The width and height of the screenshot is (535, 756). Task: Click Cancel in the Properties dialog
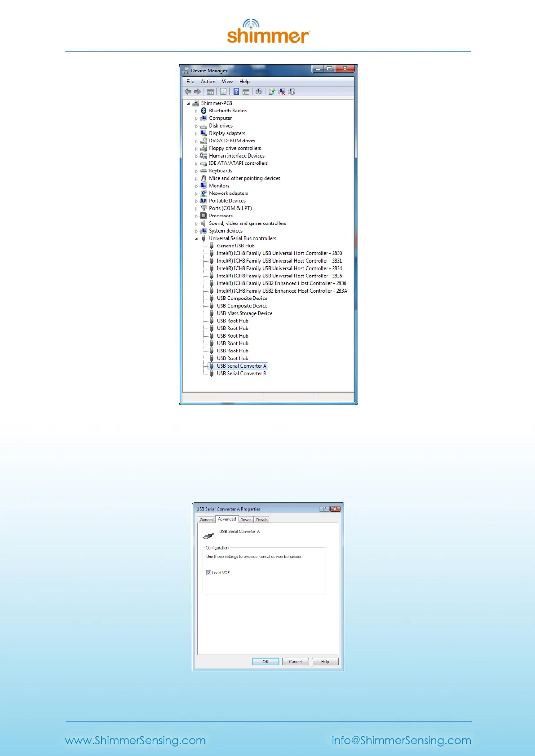coord(295,662)
